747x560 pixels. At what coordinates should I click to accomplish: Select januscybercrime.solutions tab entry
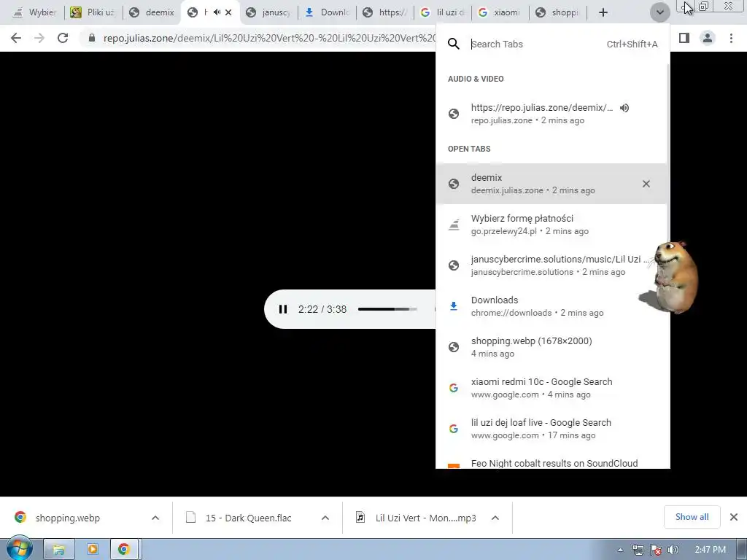551,265
